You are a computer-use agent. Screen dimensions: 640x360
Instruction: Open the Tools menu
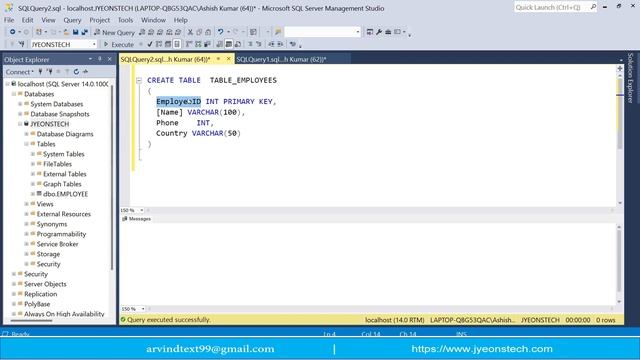point(125,20)
